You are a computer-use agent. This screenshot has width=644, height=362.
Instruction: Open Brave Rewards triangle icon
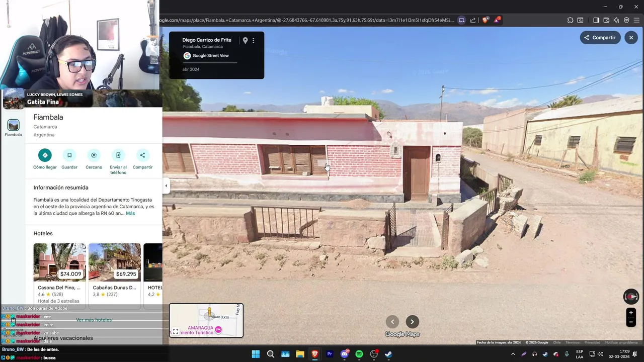(x=497, y=20)
